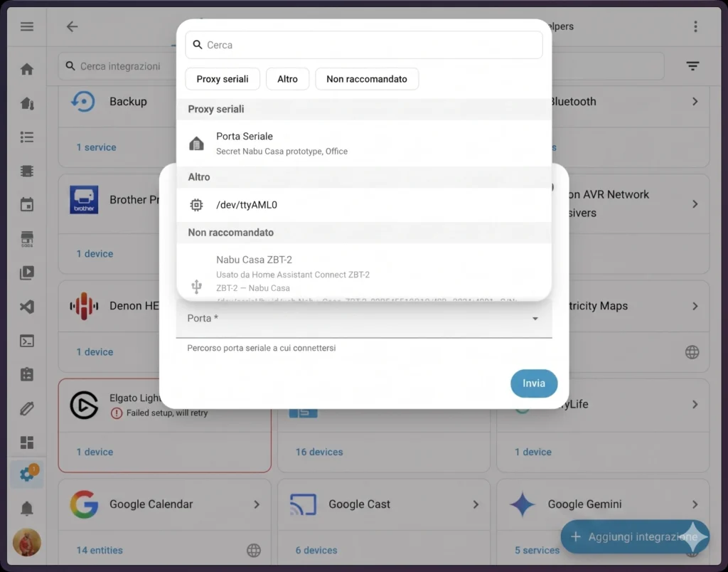Viewport: 728px width, 572px height.
Task: Click 'Failed setup, will retry' status text
Action: tap(167, 413)
